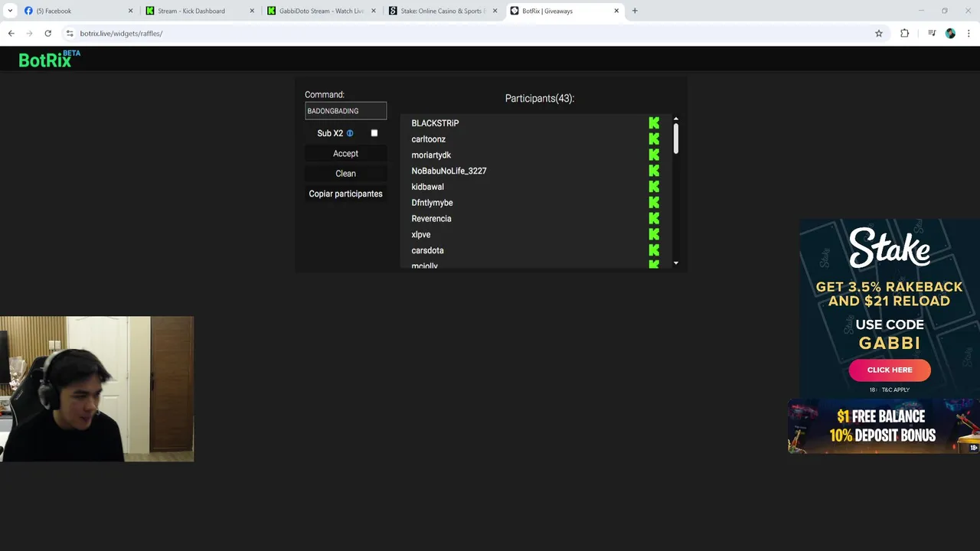Click the Kick icon next to carsdota
This screenshot has width=980, height=551.
pyautogui.click(x=654, y=250)
